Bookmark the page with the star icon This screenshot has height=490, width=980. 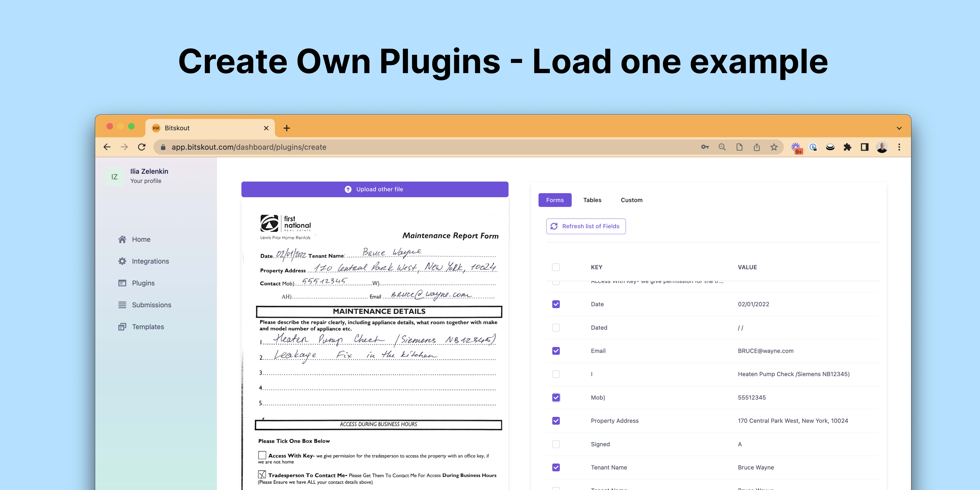click(774, 147)
